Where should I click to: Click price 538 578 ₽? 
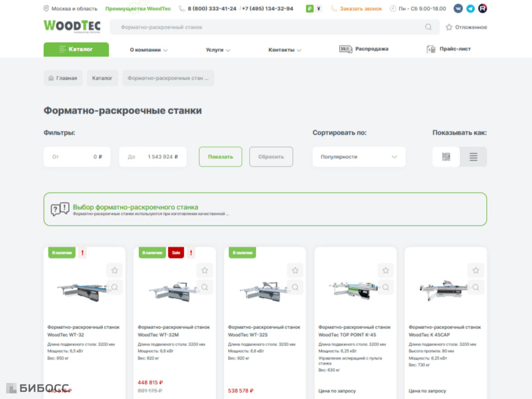coord(241,391)
